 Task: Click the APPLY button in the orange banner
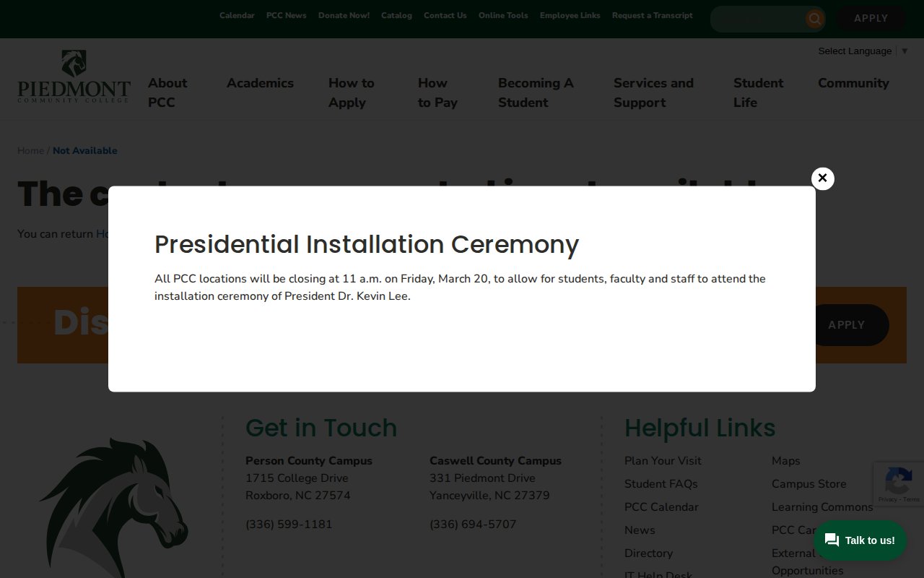846,324
